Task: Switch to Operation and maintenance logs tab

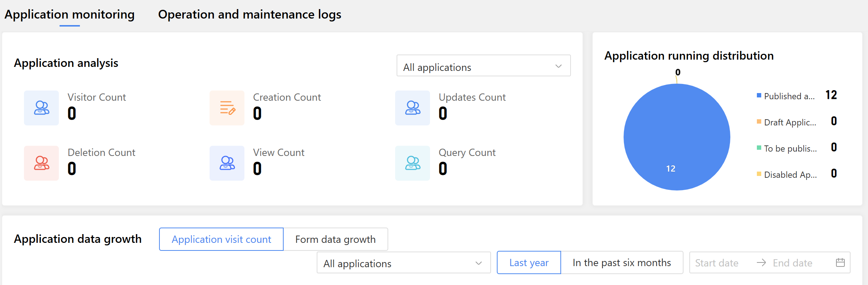Action: (x=250, y=15)
